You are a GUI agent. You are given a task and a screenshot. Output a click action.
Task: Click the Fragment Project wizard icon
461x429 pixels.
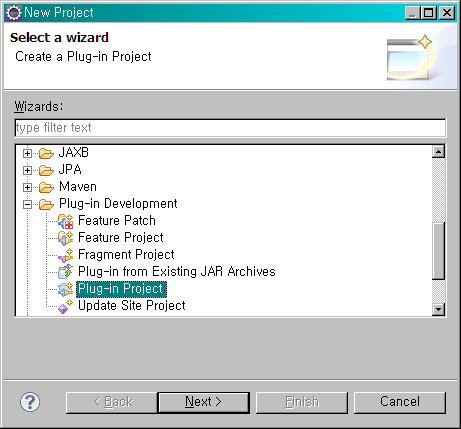click(x=65, y=255)
